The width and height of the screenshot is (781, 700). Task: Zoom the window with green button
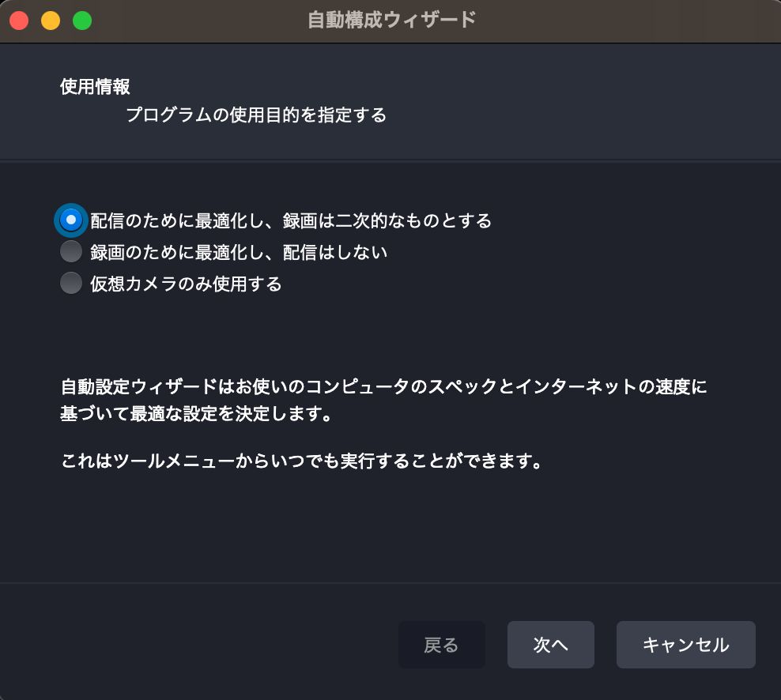click(82, 21)
